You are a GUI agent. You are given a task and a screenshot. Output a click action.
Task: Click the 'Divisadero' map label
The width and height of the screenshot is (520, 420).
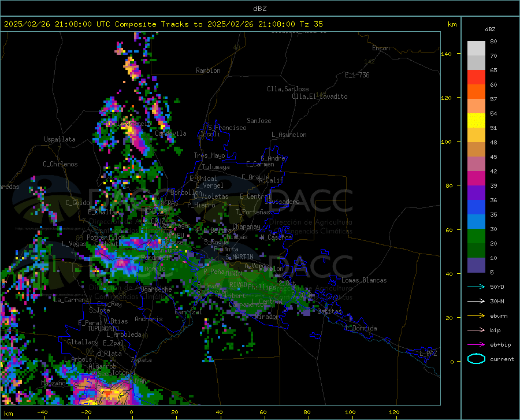(x=282, y=202)
